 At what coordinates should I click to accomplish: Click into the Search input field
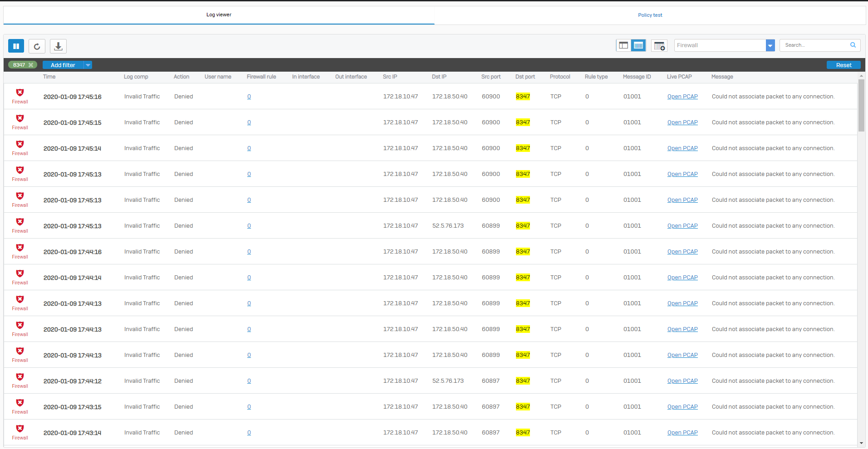[x=814, y=45]
